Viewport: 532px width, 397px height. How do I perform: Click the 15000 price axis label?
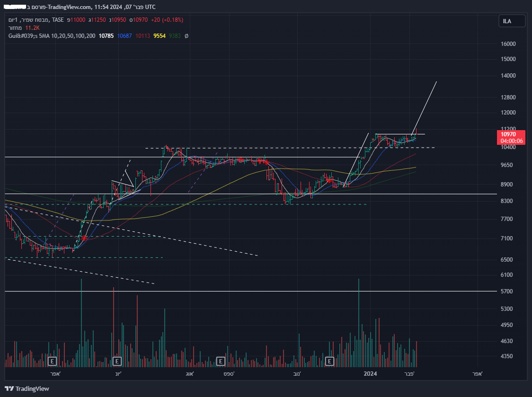pos(508,59)
